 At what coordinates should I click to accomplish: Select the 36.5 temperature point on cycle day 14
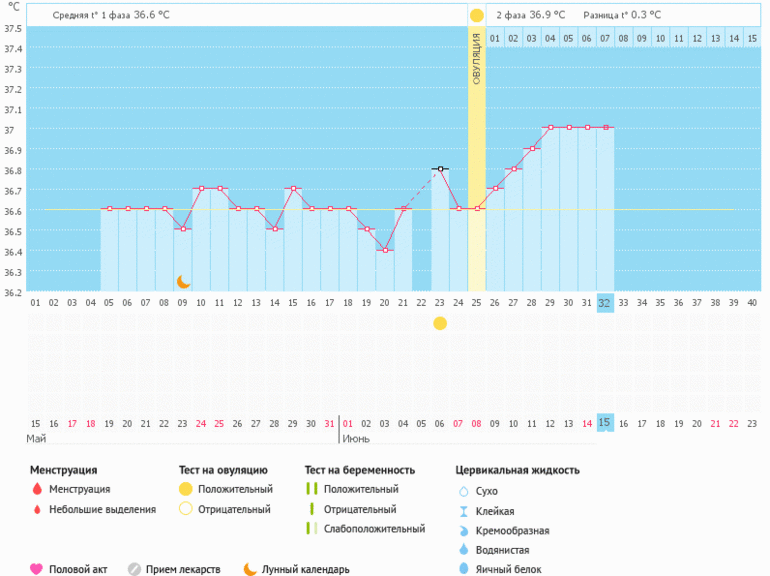[275, 229]
